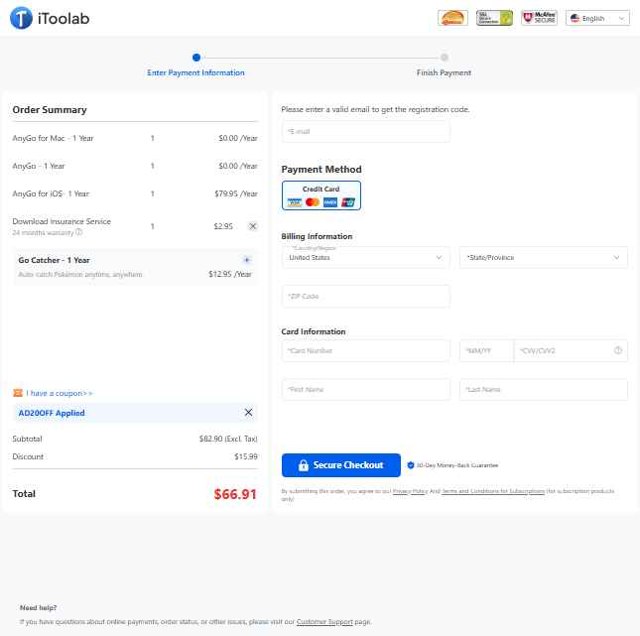
Task: Click the $82.90 subtotal value
Action: pos(211,439)
